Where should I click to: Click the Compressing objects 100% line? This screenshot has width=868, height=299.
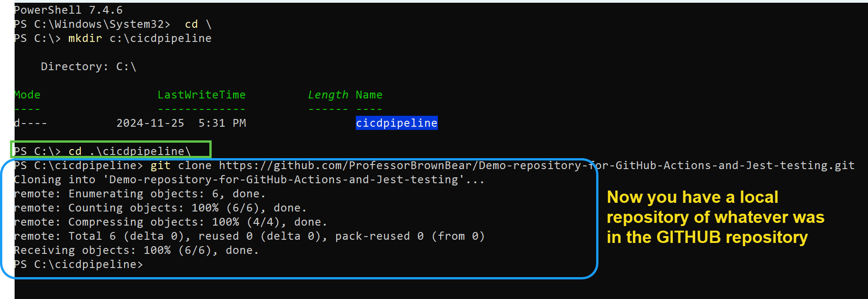(x=170, y=222)
